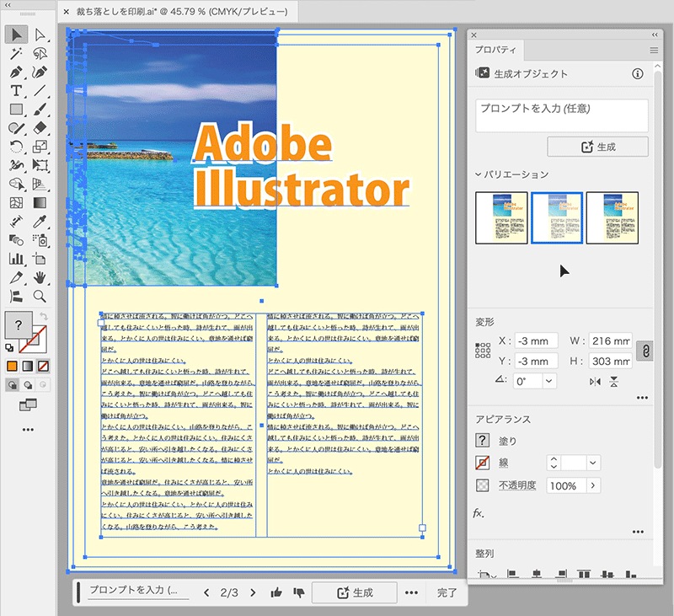
Task: Select the Paintbrush tool
Action: pos(40,110)
